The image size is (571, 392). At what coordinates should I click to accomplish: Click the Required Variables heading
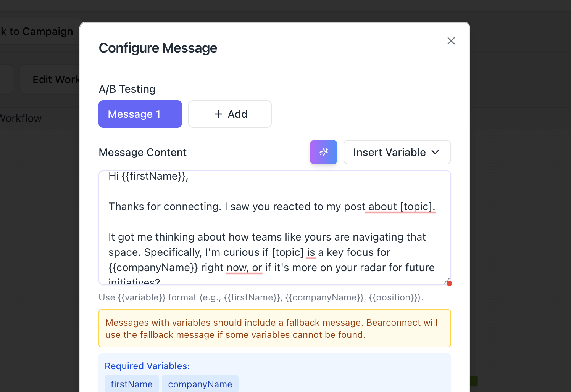pos(147,366)
